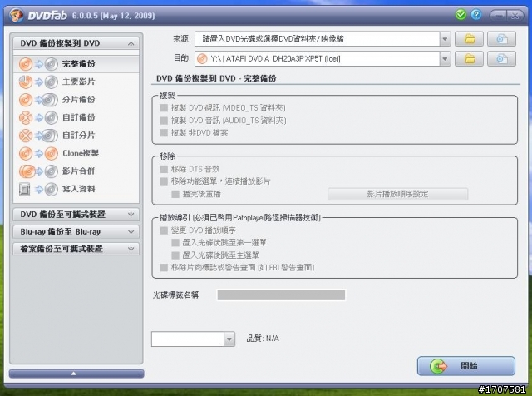The image size is (532, 396).
Task: Browse source folder with the top folder icon
Action: tap(469, 39)
